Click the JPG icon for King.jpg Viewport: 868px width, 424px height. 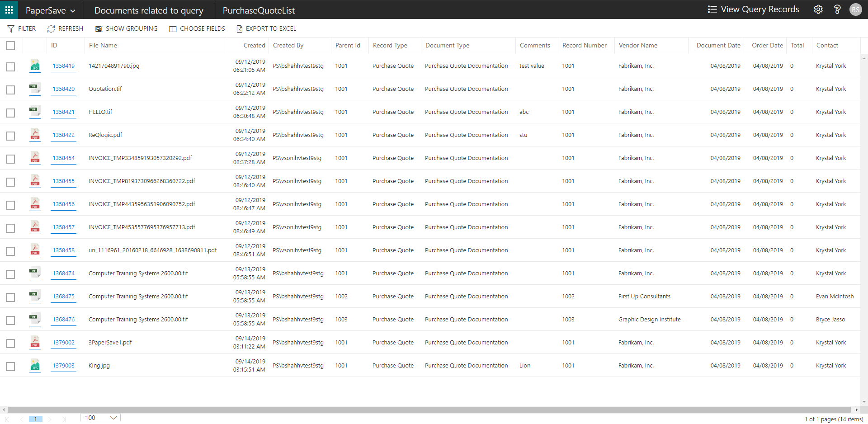click(35, 365)
